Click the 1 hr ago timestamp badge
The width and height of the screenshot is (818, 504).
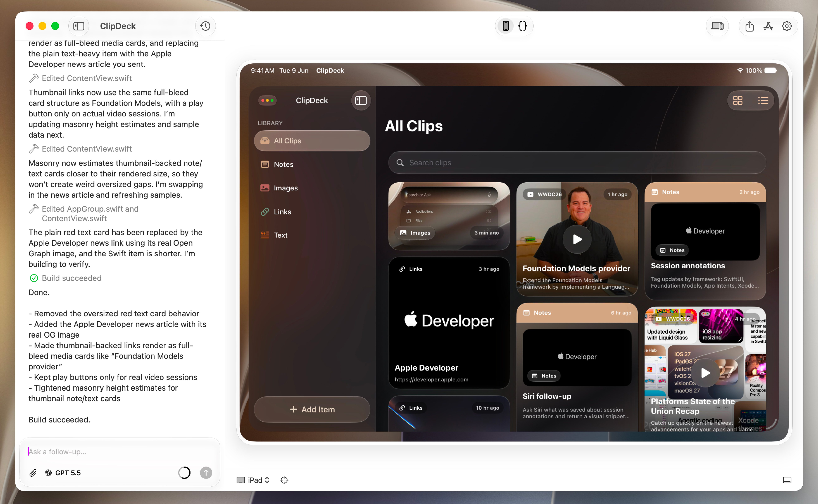(x=617, y=194)
